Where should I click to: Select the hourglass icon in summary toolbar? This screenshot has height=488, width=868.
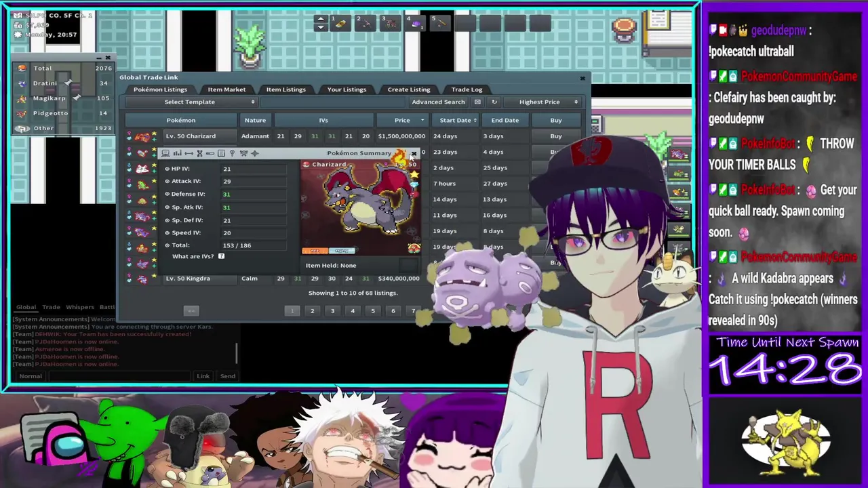pyautogui.click(x=199, y=153)
